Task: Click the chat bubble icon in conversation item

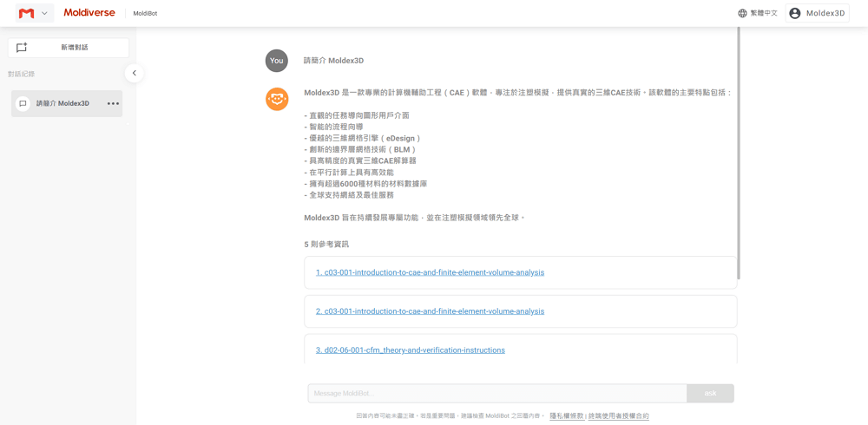Action: [x=23, y=103]
